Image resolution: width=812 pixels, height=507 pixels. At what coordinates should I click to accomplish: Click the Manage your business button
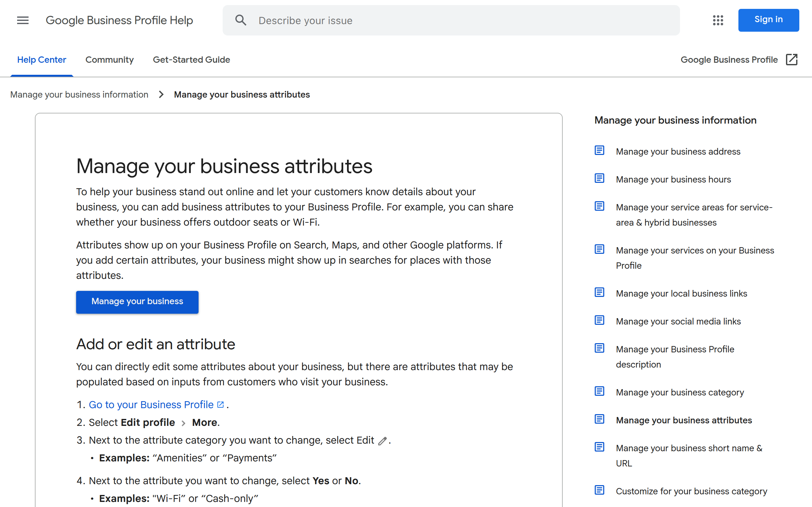pos(137,301)
